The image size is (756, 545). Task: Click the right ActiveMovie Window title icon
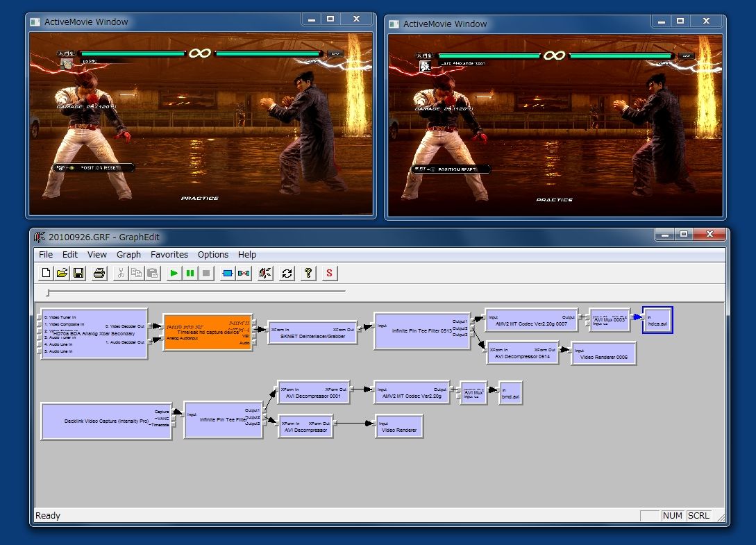click(394, 24)
